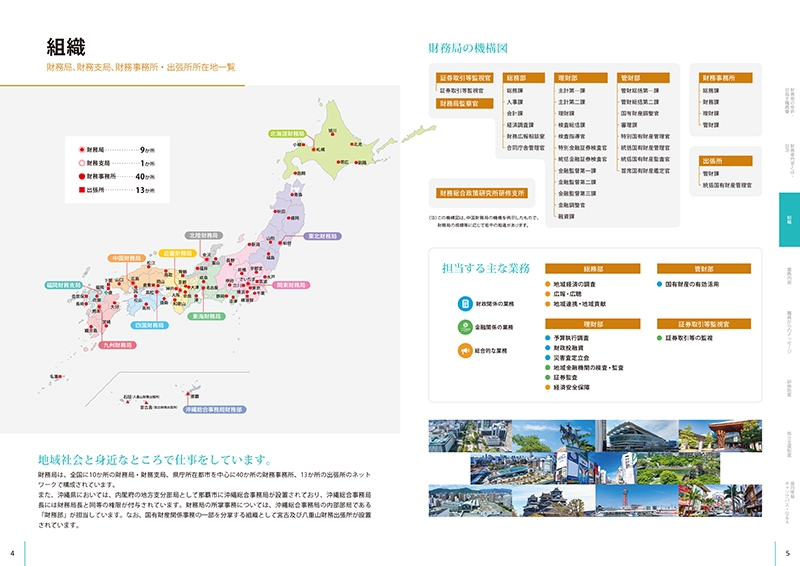Click the 理財部 header in the organization chart
Image resolution: width=800 pixels, height=566 pixels.
pyautogui.click(x=581, y=78)
